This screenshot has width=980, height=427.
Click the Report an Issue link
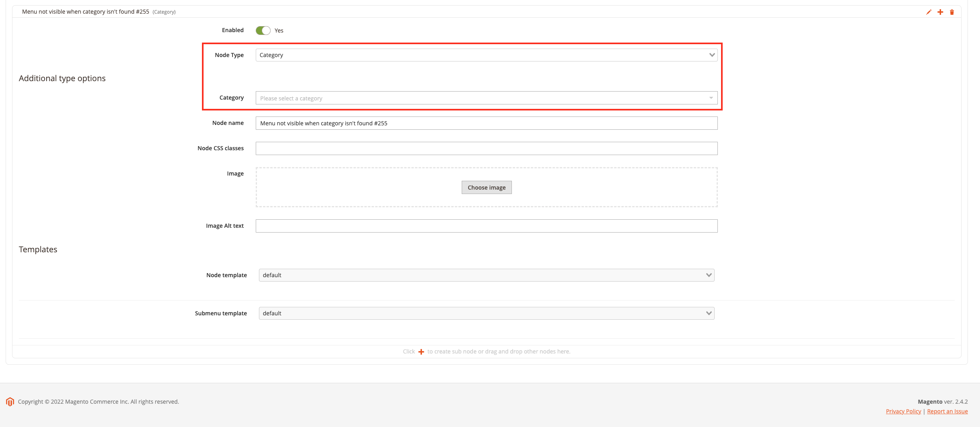947,411
